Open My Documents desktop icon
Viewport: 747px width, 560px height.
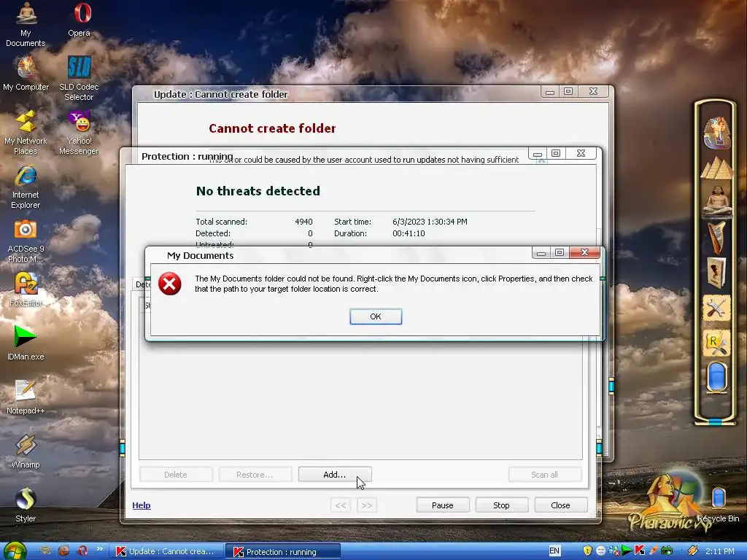26,24
